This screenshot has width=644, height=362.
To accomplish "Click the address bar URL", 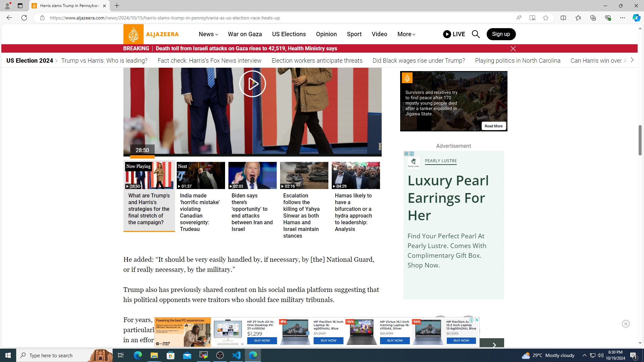I will (165, 18).
